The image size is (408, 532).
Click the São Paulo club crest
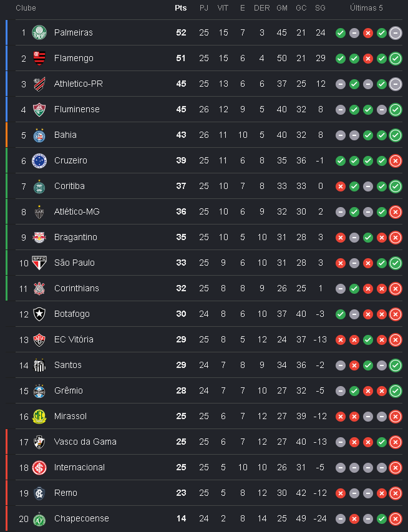[x=39, y=263]
